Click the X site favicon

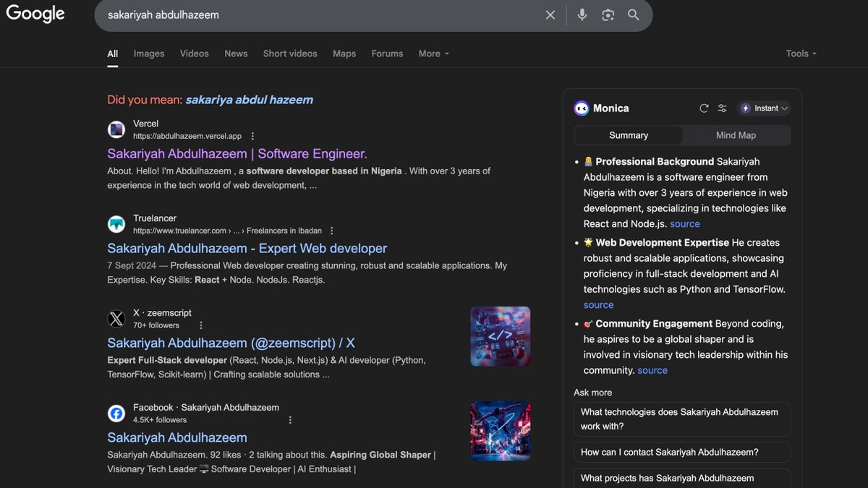pyautogui.click(x=116, y=319)
